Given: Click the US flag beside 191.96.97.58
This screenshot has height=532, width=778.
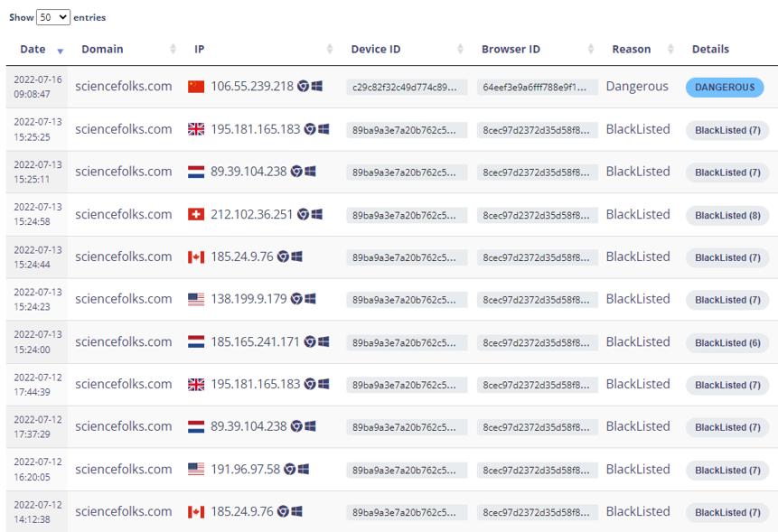Looking at the screenshot, I should pos(196,470).
